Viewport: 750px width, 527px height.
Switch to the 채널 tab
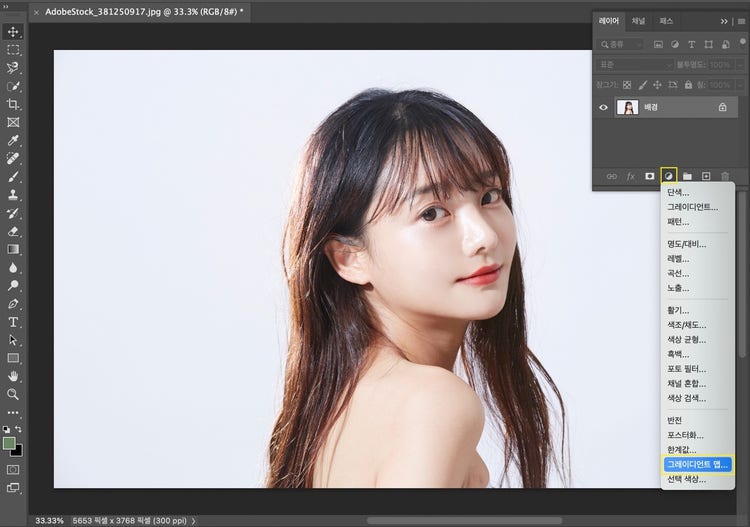pyautogui.click(x=638, y=21)
